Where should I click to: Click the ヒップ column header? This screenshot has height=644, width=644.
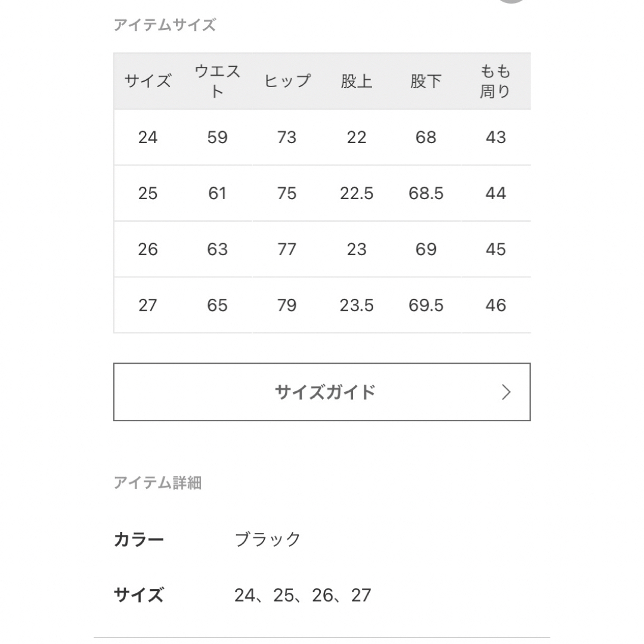(x=287, y=81)
